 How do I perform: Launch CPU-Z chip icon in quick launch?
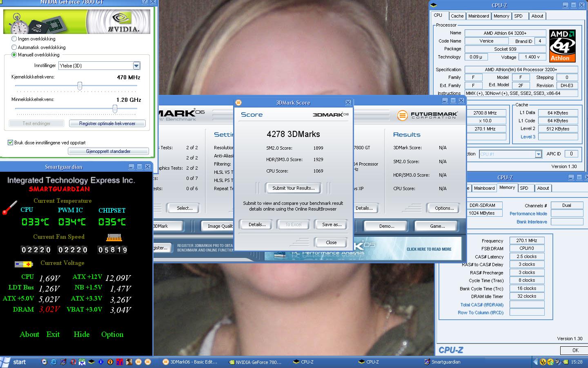[x=91, y=362]
